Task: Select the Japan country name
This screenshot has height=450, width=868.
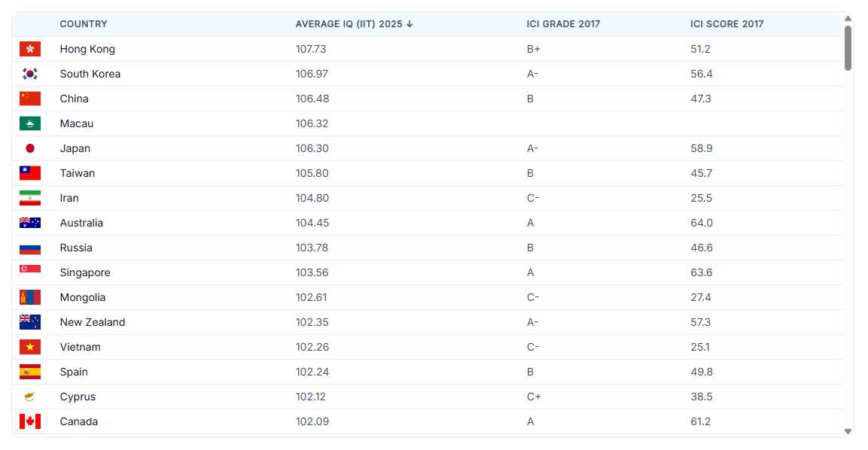Action: pos(75,148)
